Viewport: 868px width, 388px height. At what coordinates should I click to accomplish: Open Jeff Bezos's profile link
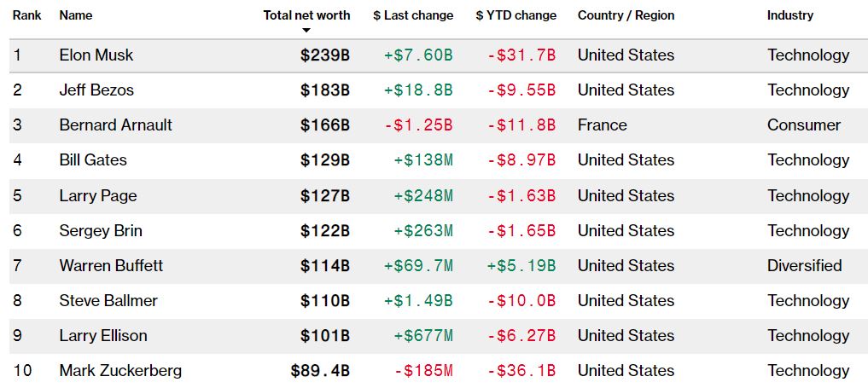click(x=96, y=90)
